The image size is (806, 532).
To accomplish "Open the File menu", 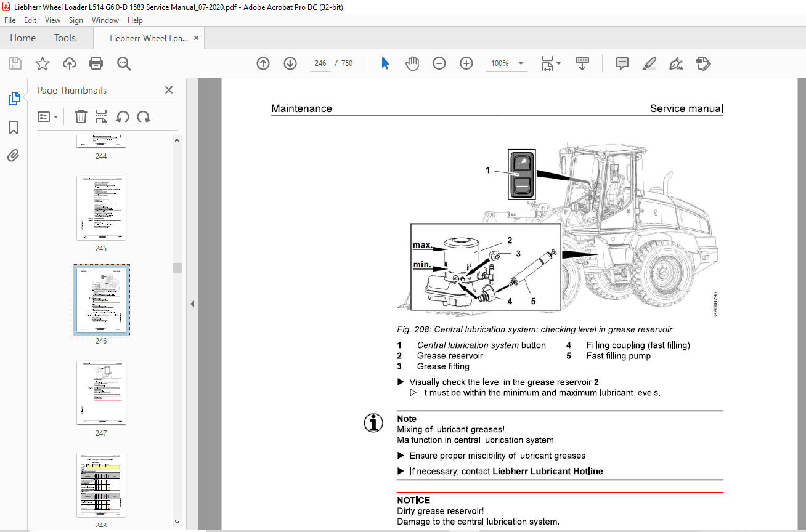I will tap(10, 20).
